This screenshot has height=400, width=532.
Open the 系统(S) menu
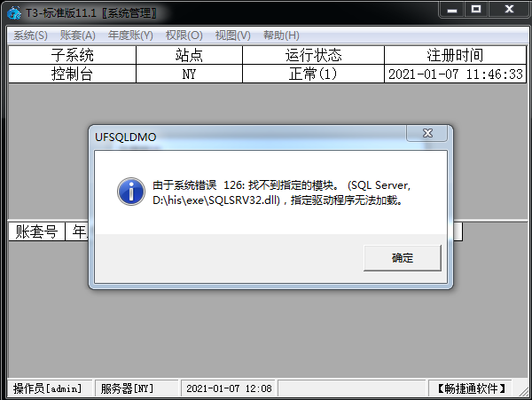pos(30,35)
